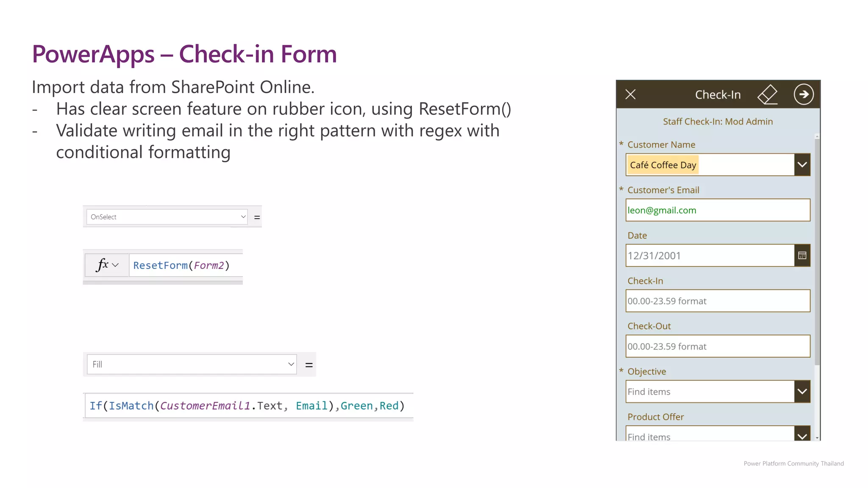Expand the fx function chevron
Screen dimensions: 868x488
tap(115, 265)
